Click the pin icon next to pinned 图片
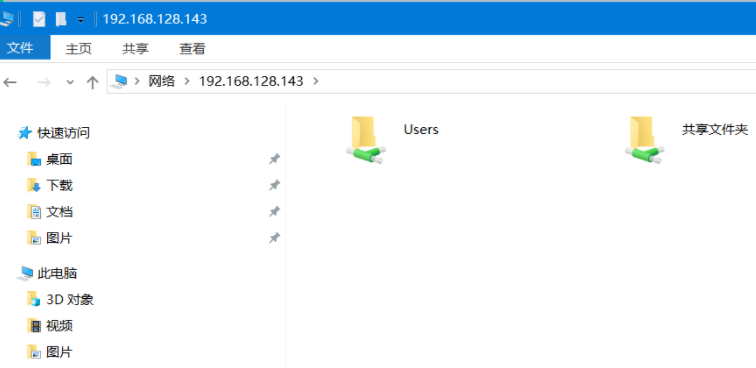The width and height of the screenshot is (756, 368). pos(274,237)
